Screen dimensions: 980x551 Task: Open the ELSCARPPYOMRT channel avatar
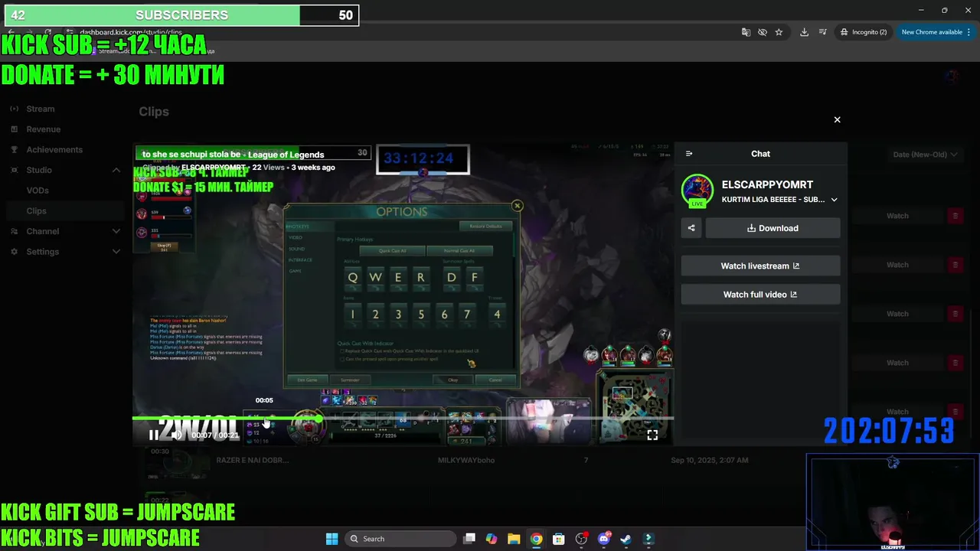click(x=697, y=191)
